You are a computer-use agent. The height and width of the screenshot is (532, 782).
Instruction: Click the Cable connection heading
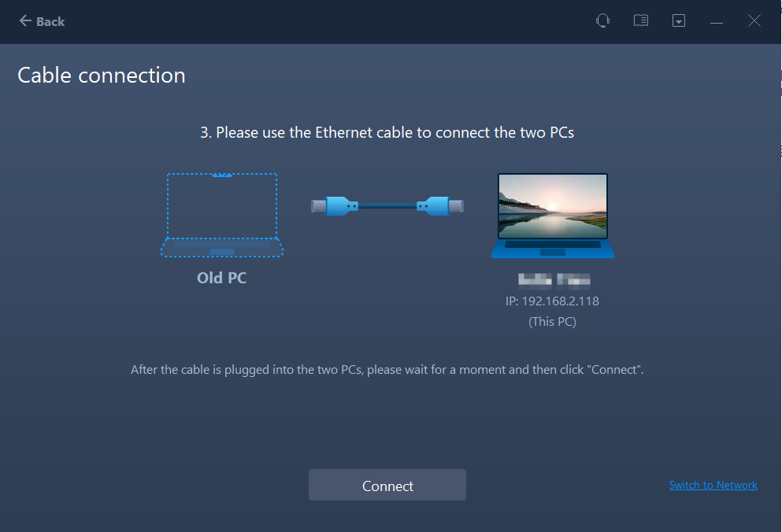click(x=102, y=76)
